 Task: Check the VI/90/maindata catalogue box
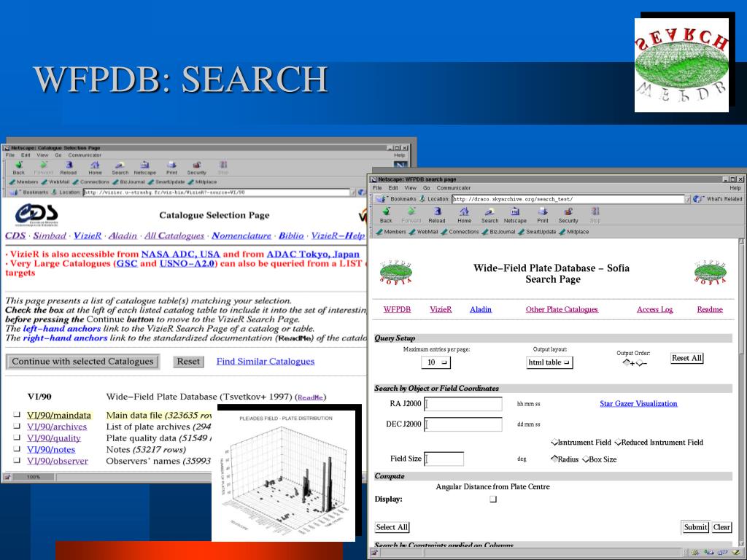pos(18,415)
